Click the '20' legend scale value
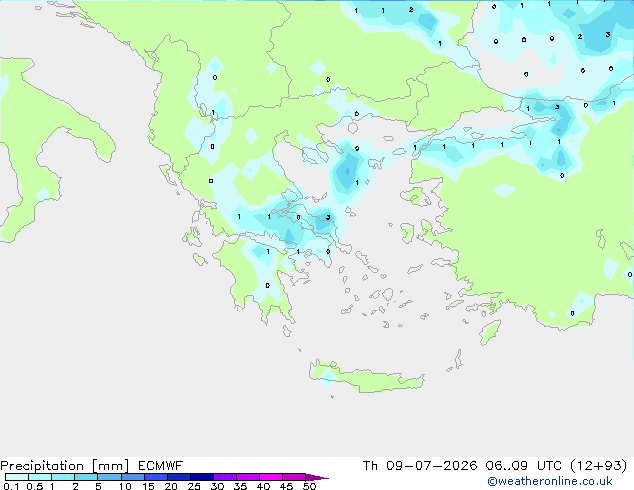 (x=171, y=486)
